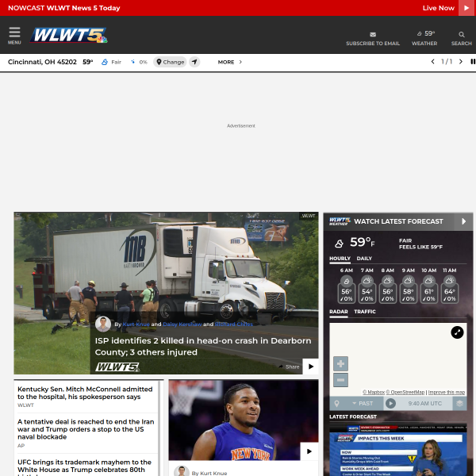Open the Impacts This Week forecast video

click(x=398, y=450)
